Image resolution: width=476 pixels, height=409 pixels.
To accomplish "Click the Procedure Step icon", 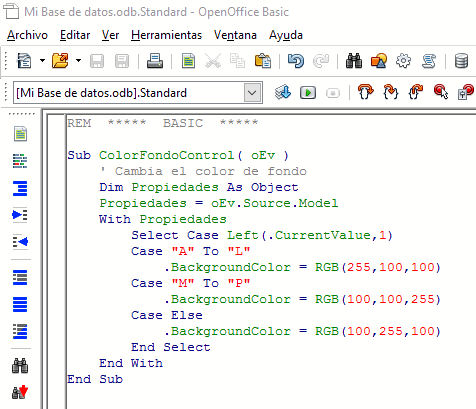I will (x=366, y=92).
